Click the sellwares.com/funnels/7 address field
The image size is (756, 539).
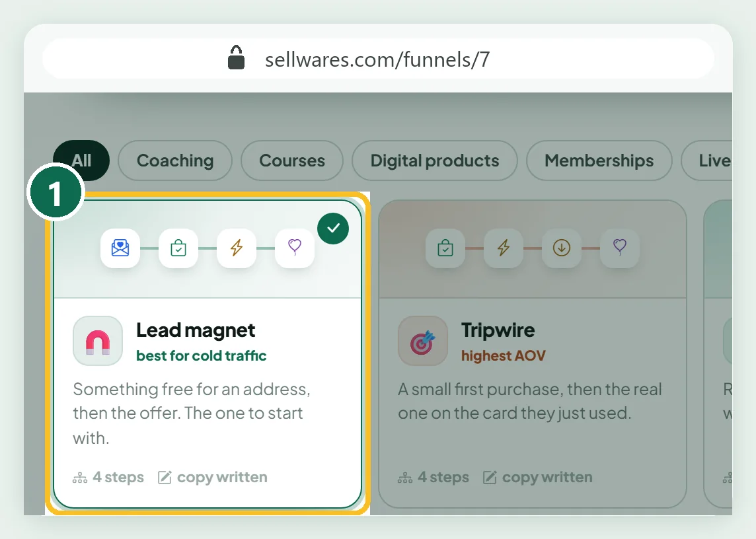pyautogui.click(x=378, y=58)
